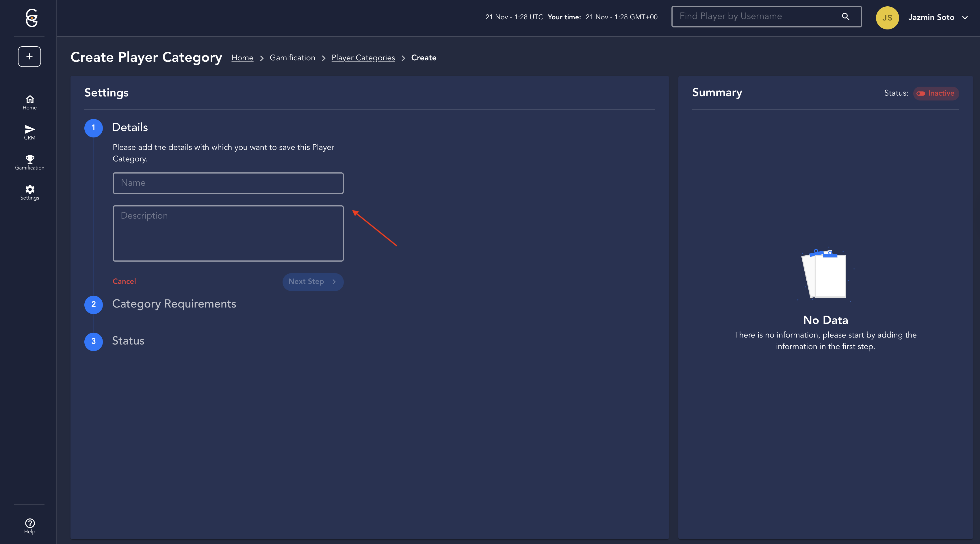Open the Settings gear in sidebar

point(30,192)
